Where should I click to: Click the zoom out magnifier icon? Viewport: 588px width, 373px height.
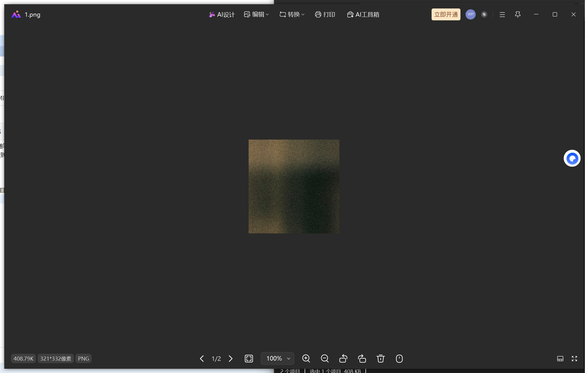coord(325,359)
